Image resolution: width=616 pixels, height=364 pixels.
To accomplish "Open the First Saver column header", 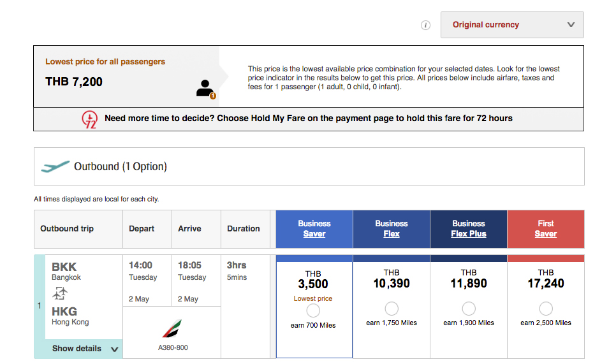I will coord(546,229).
